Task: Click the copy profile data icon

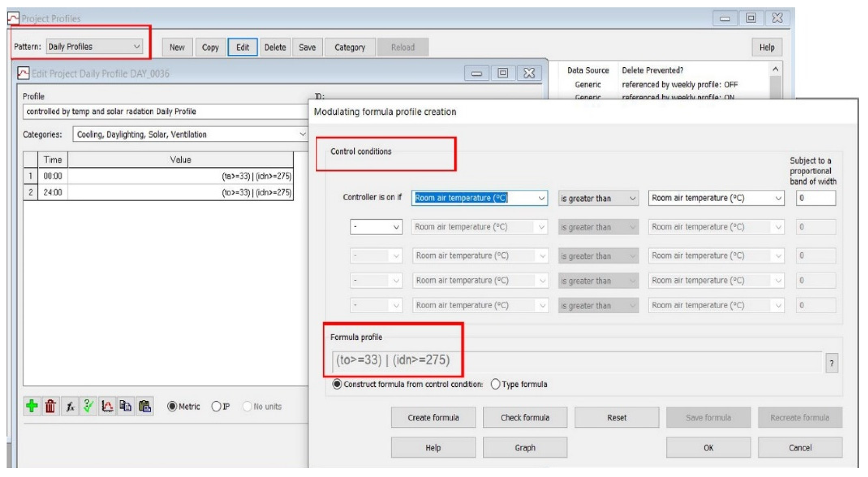Action: tap(126, 406)
